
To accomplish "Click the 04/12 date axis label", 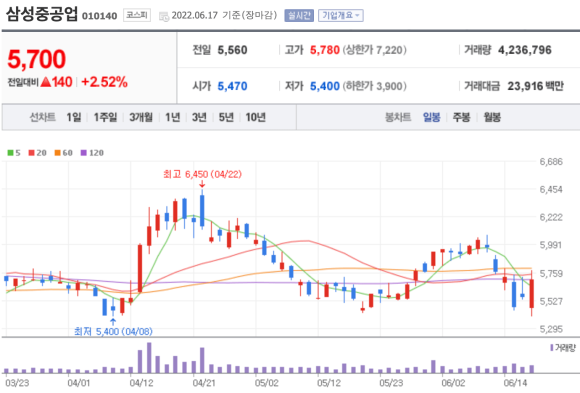I will point(141,383).
